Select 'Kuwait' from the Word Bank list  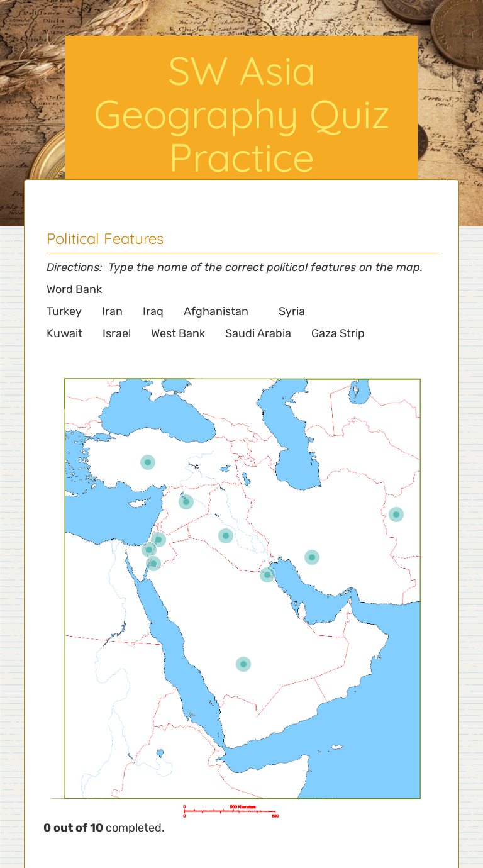(64, 333)
